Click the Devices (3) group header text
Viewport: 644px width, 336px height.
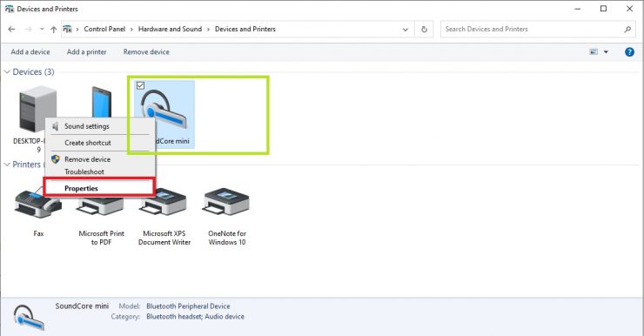(x=33, y=72)
